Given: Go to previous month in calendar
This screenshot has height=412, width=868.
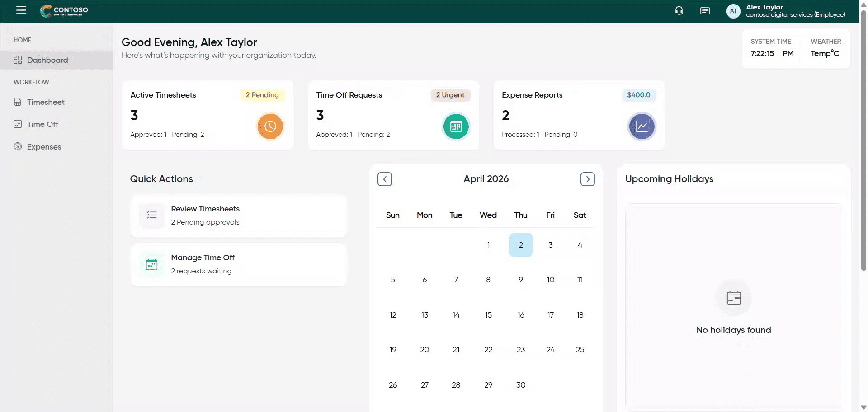Looking at the screenshot, I should [385, 179].
